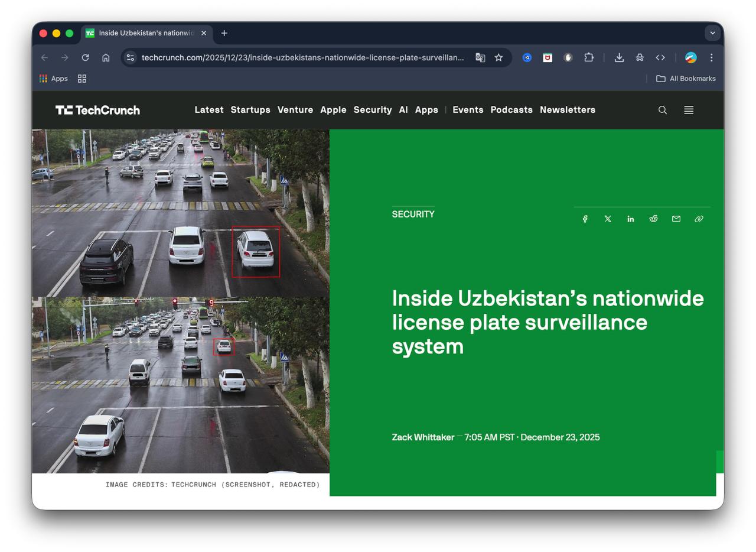Open the extensions puzzle-piece icon
The image size is (756, 552).
coord(589,57)
